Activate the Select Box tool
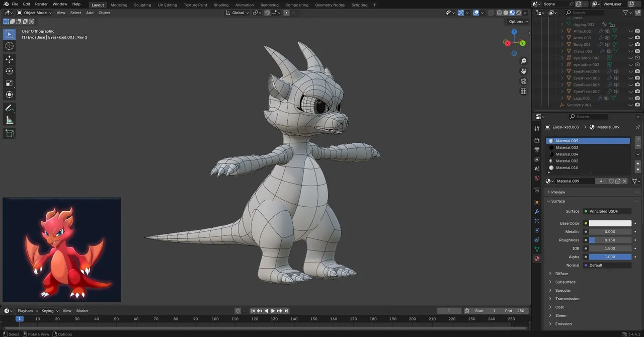 coord(9,34)
